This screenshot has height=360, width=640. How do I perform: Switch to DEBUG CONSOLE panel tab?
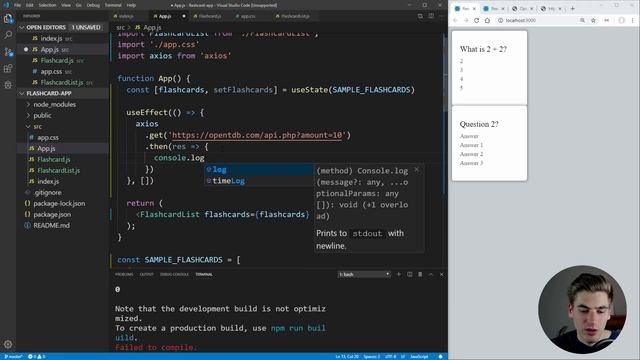point(174,274)
